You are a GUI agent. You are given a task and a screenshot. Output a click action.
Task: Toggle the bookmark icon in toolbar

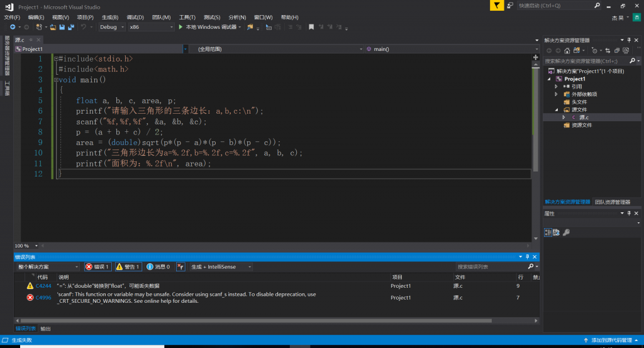311,27
